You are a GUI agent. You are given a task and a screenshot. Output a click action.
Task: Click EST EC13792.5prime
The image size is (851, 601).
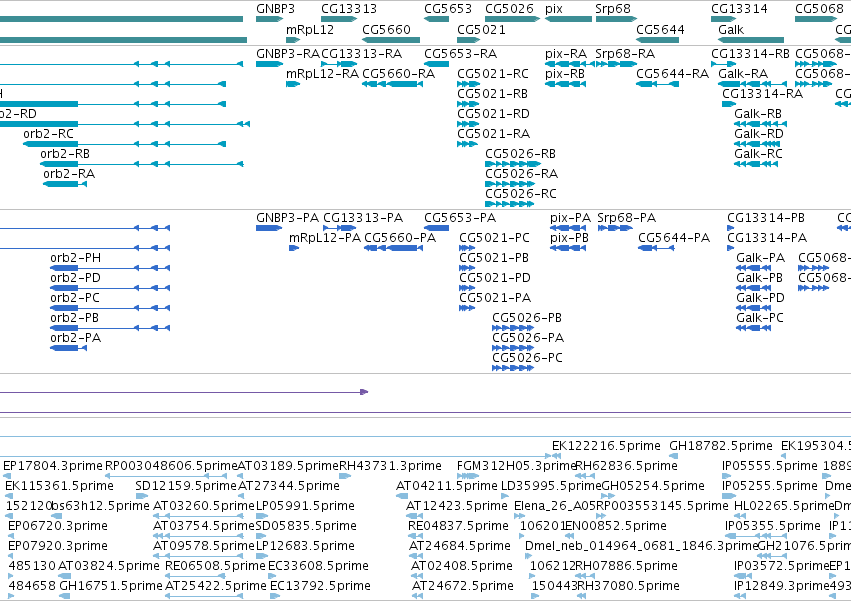pos(320,586)
